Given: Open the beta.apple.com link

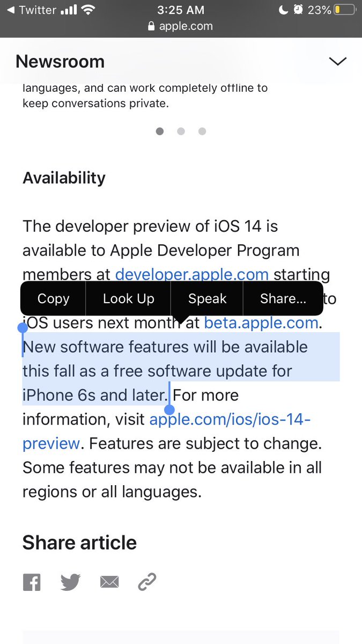Looking at the screenshot, I should coord(261,323).
